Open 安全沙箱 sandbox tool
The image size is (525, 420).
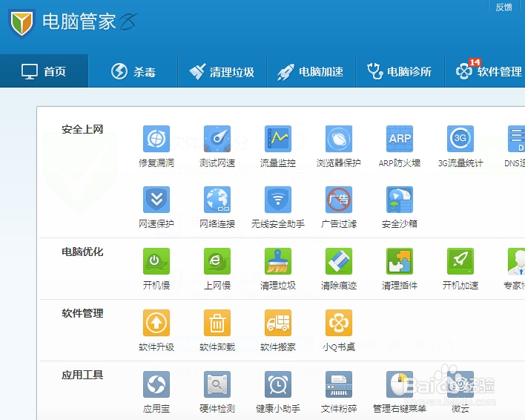point(400,200)
